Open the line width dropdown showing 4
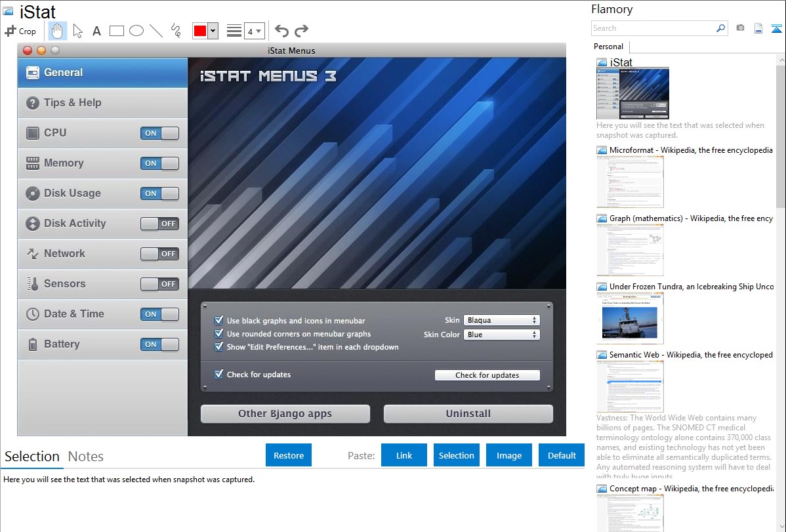Viewport: 786px width, 532px height. pos(254,31)
